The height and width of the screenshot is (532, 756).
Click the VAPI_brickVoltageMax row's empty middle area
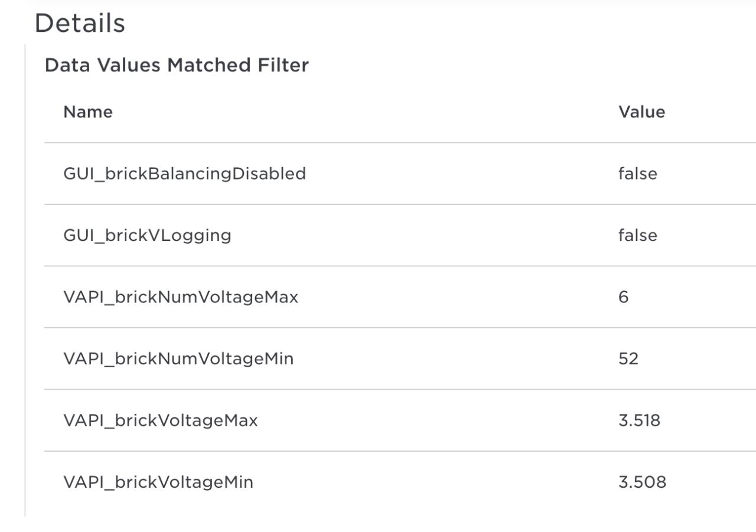pos(437,420)
